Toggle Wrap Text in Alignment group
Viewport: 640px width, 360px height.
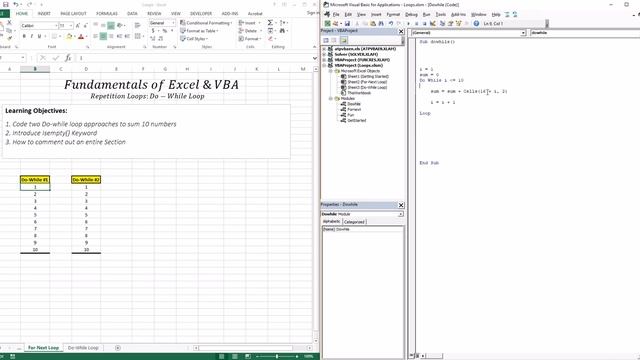click(x=138, y=26)
